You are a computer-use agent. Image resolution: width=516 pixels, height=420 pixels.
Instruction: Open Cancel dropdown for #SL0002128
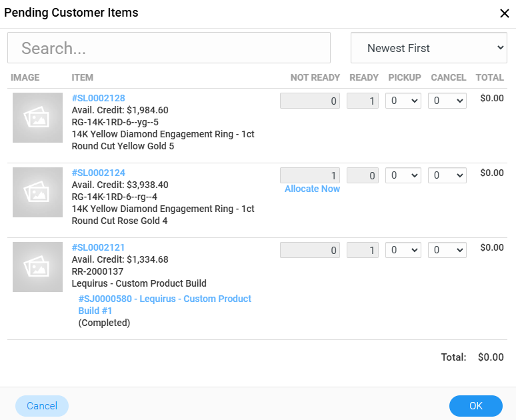pos(447,101)
